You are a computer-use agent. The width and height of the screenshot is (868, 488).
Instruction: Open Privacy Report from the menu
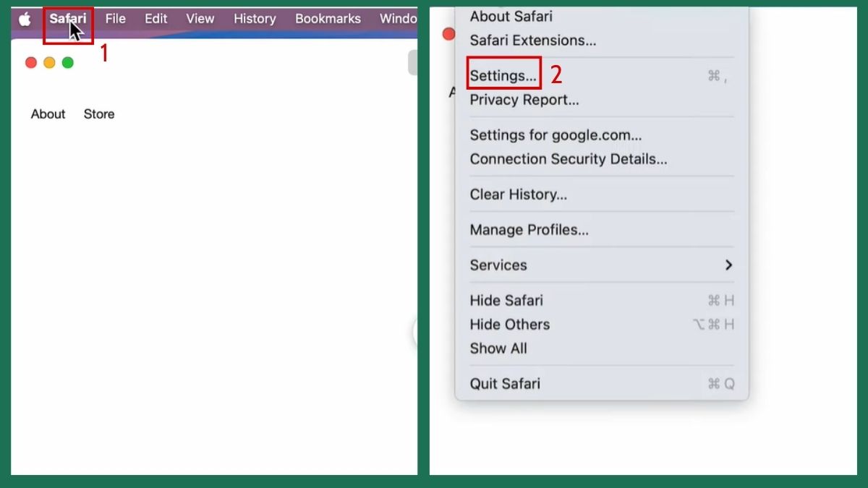pos(524,100)
